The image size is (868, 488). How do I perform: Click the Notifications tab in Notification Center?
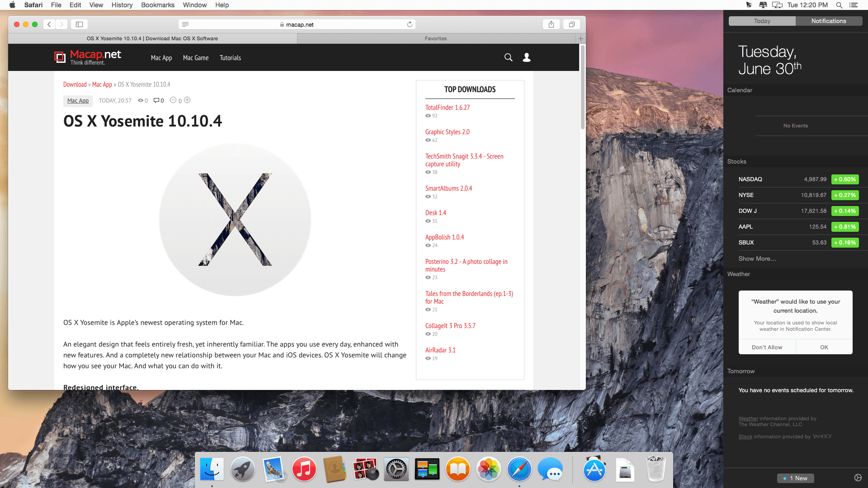click(x=829, y=21)
